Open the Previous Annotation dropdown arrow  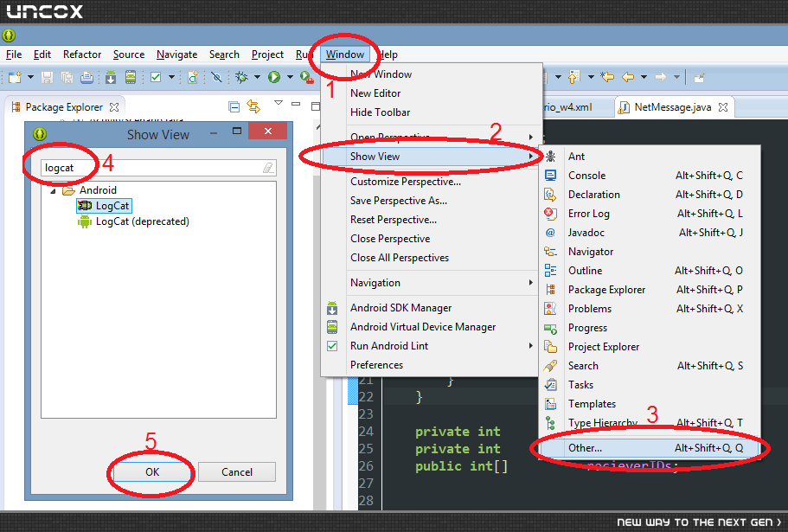click(591, 77)
